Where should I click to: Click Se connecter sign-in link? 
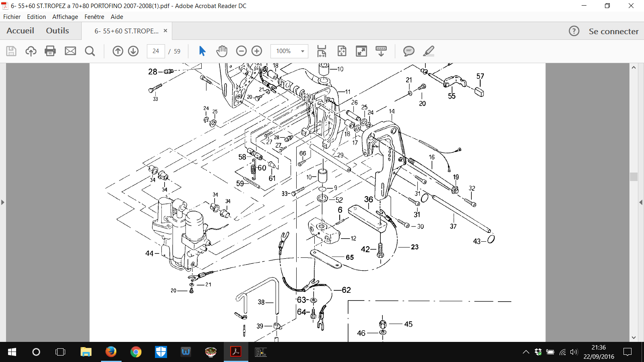click(x=613, y=31)
